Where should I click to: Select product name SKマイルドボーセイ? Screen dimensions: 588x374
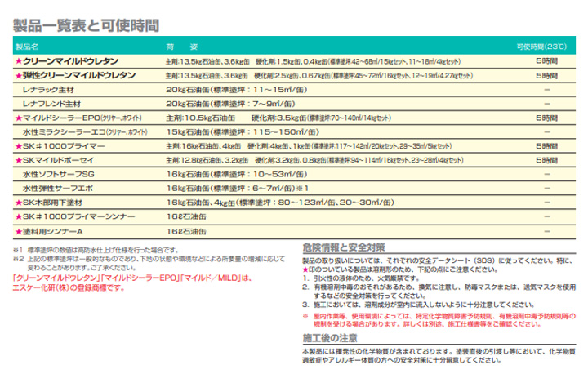(59, 160)
